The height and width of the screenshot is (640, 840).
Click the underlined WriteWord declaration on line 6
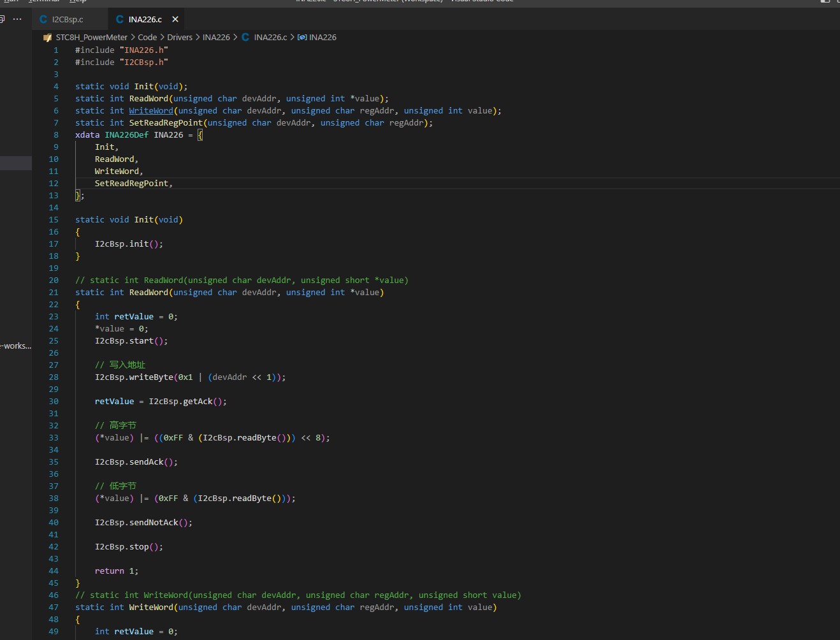[x=151, y=111]
